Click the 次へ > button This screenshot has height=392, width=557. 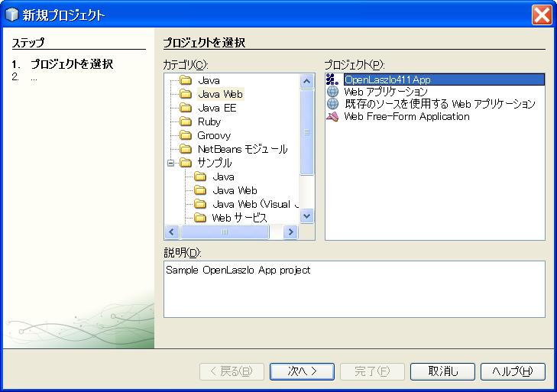[302, 371]
